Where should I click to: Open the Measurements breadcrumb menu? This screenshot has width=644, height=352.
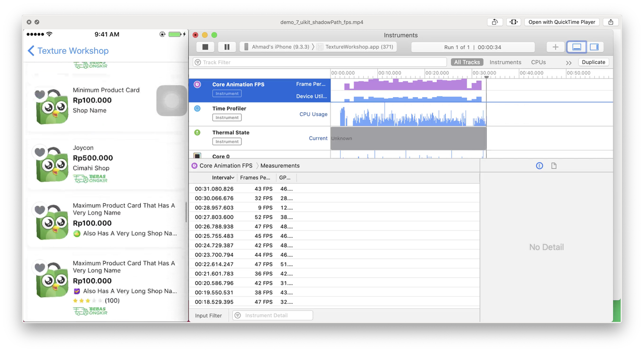pyautogui.click(x=280, y=165)
